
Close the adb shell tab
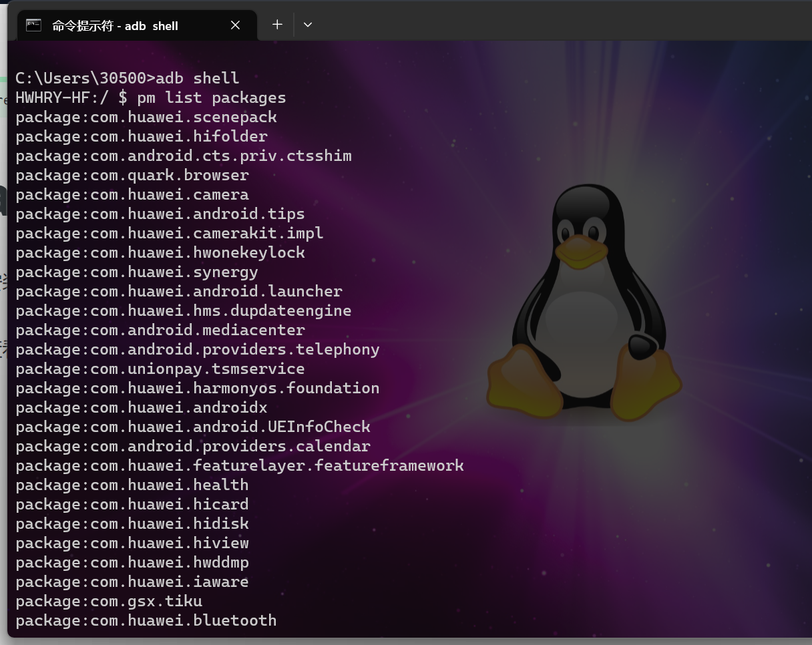(x=235, y=25)
